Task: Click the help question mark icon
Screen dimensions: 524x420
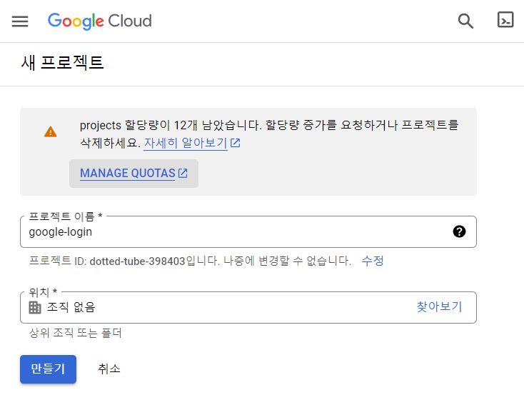Action: 459,231
